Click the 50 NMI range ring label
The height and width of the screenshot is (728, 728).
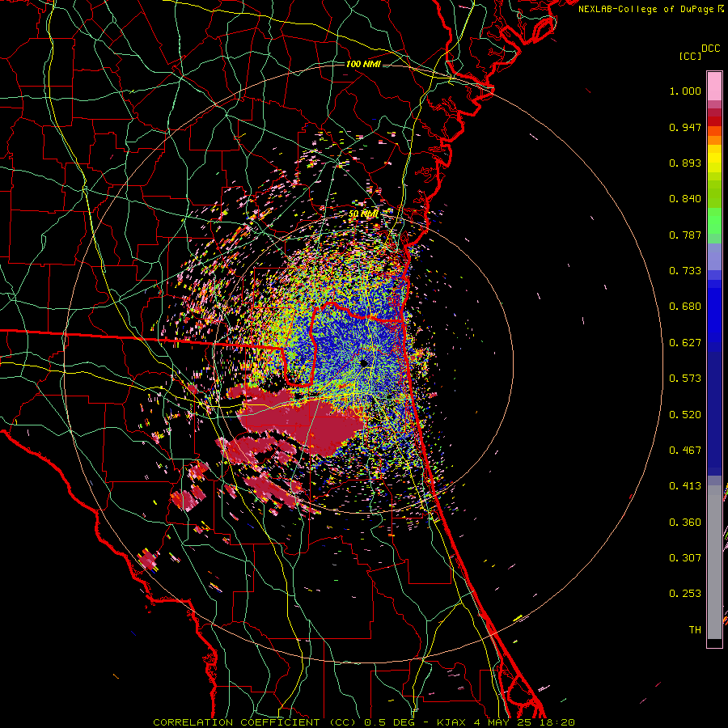point(363,214)
